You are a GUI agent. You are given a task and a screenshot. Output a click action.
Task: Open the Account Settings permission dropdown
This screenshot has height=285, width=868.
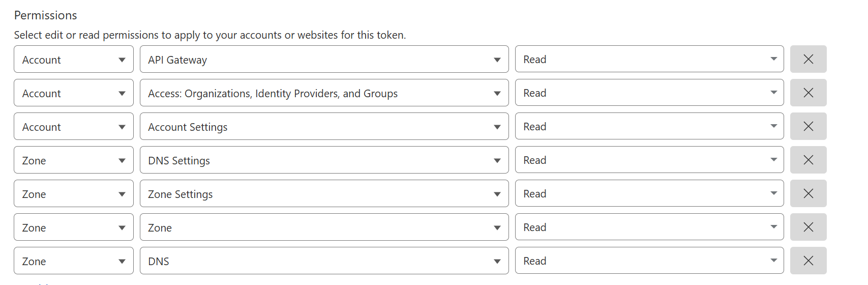click(324, 127)
